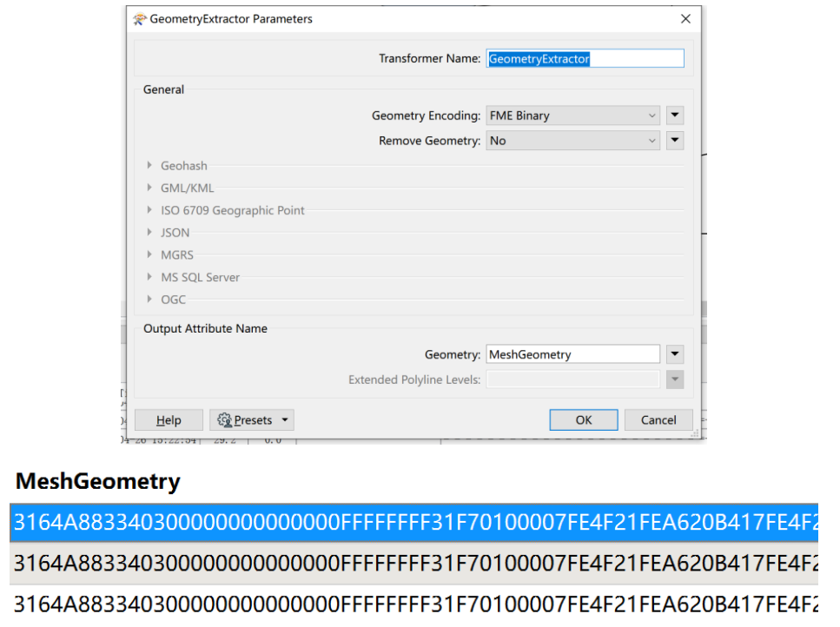Expand the GML/KML section
Image resolution: width=840 pixels, height=627 pixels.
149,188
